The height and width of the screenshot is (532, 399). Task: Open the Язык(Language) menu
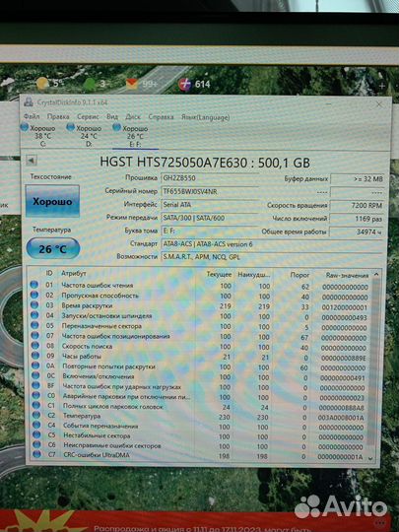(205, 117)
